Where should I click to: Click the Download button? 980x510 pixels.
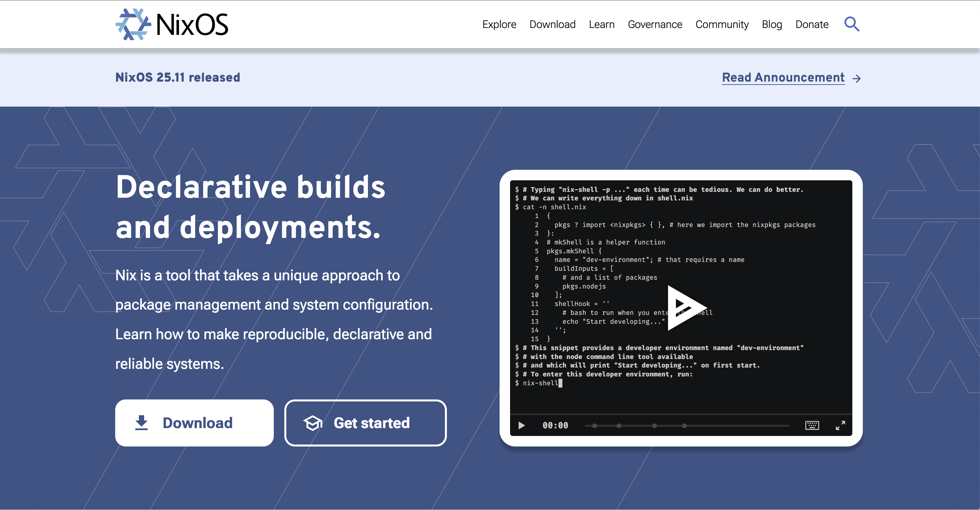point(194,422)
